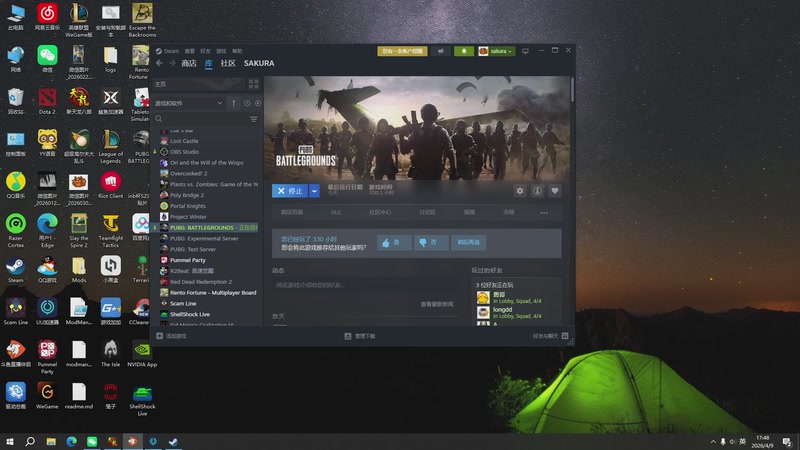Open The Isle desktop shortcut

pos(110,353)
